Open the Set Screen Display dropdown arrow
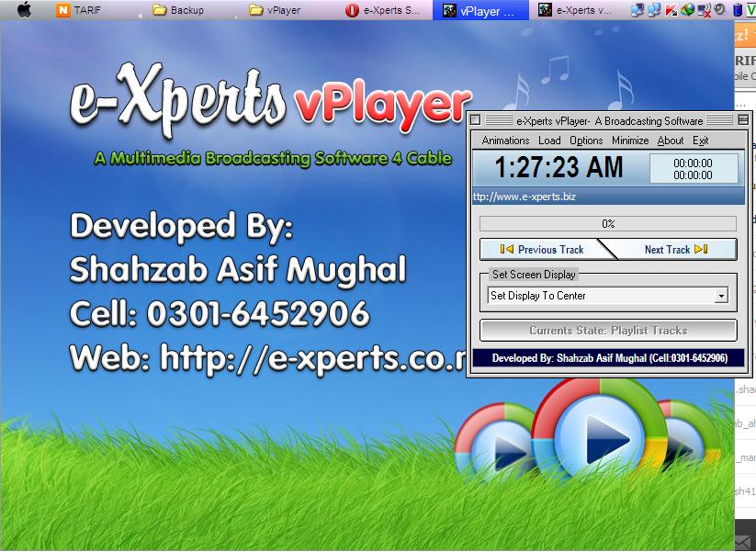The image size is (756, 552). pyautogui.click(x=721, y=296)
